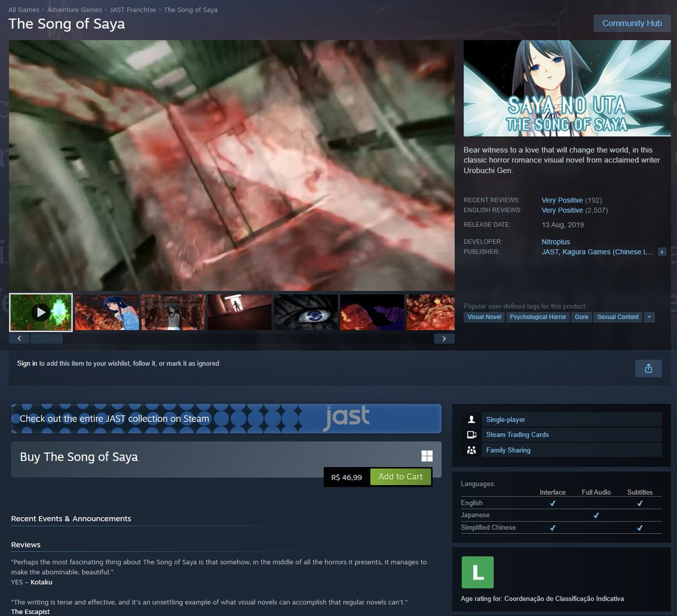677x616 pixels.
Task: Click the Sign in link
Action: click(27, 363)
